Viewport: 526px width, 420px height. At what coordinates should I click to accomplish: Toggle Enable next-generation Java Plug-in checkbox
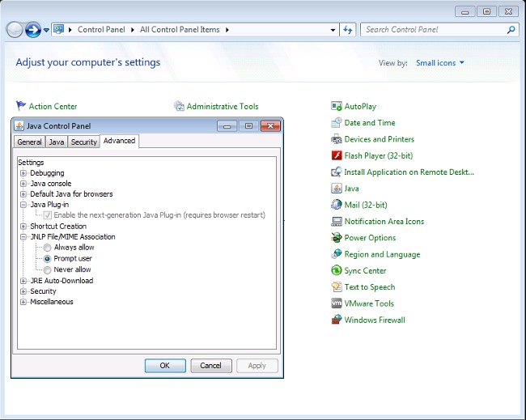tap(47, 215)
